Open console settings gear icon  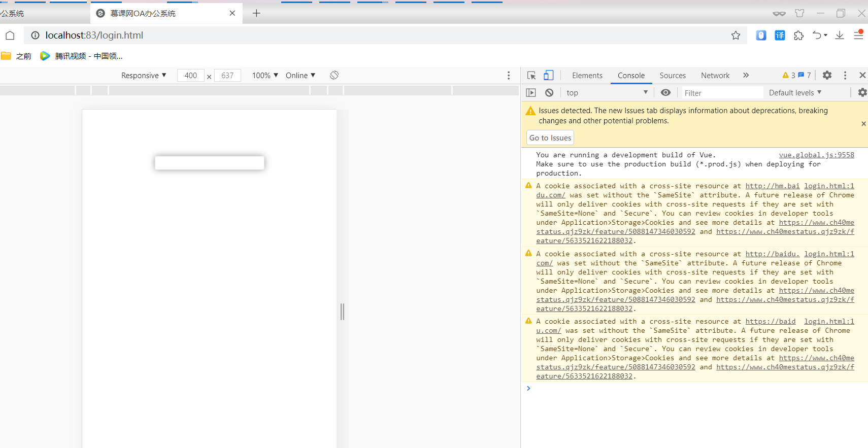(862, 92)
